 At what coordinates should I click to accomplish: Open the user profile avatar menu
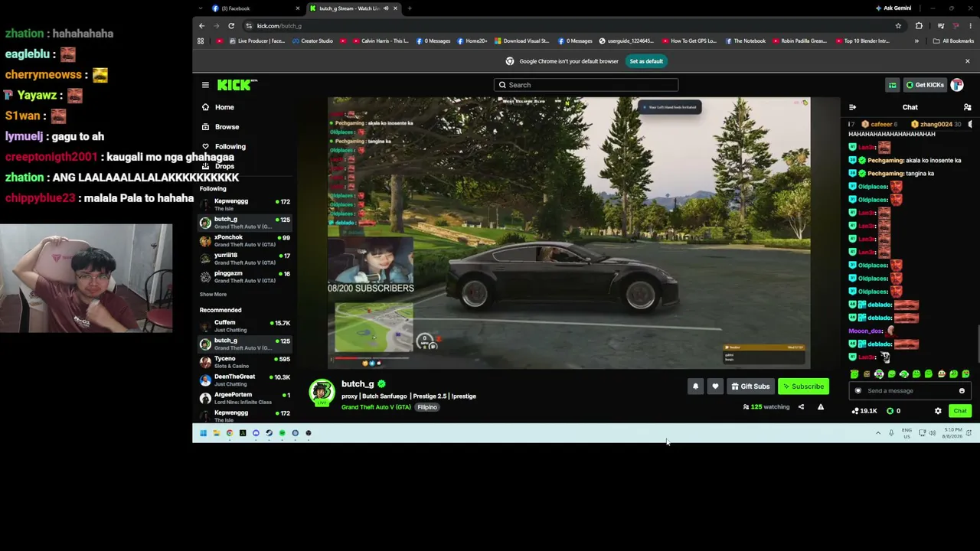pyautogui.click(x=957, y=85)
